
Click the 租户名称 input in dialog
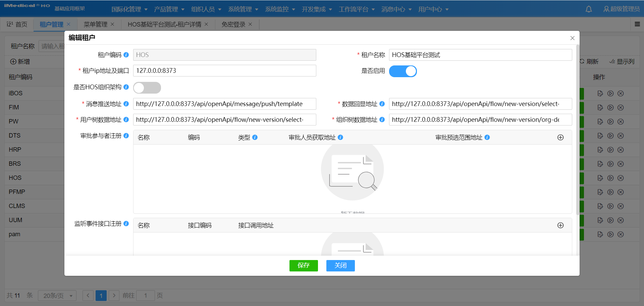pyautogui.click(x=481, y=55)
